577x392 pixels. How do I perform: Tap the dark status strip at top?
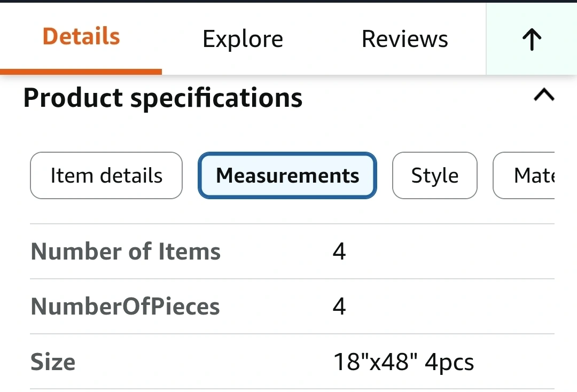click(x=288, y=1)
